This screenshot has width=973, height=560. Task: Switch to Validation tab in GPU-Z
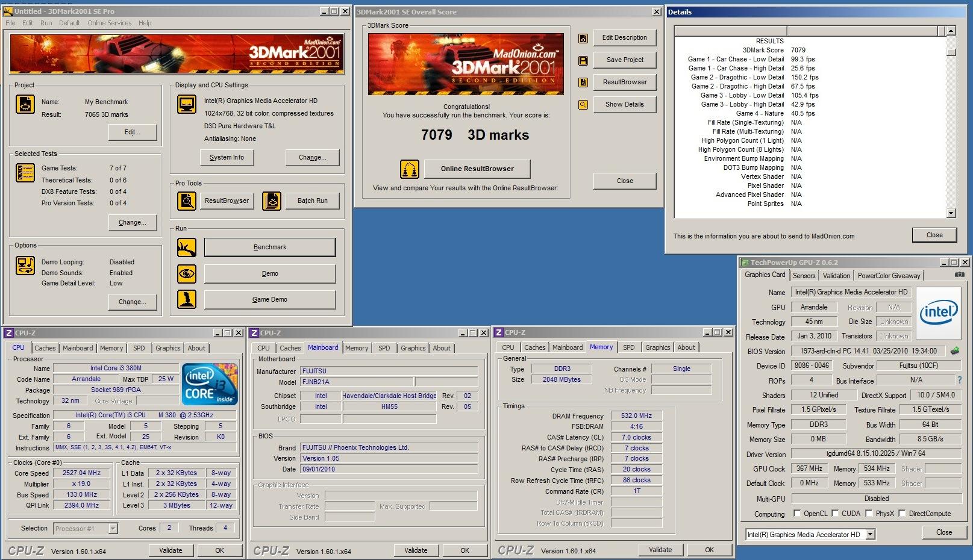pyautogui.click(x=836, y=276)
